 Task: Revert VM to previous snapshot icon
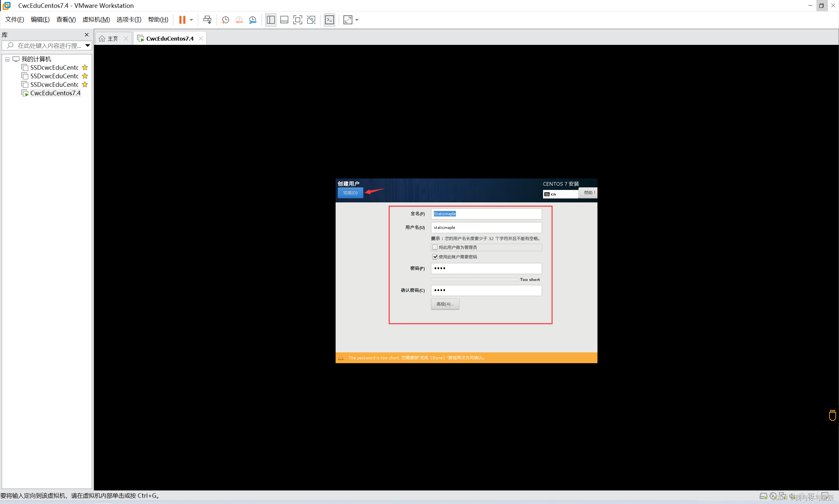239,20
